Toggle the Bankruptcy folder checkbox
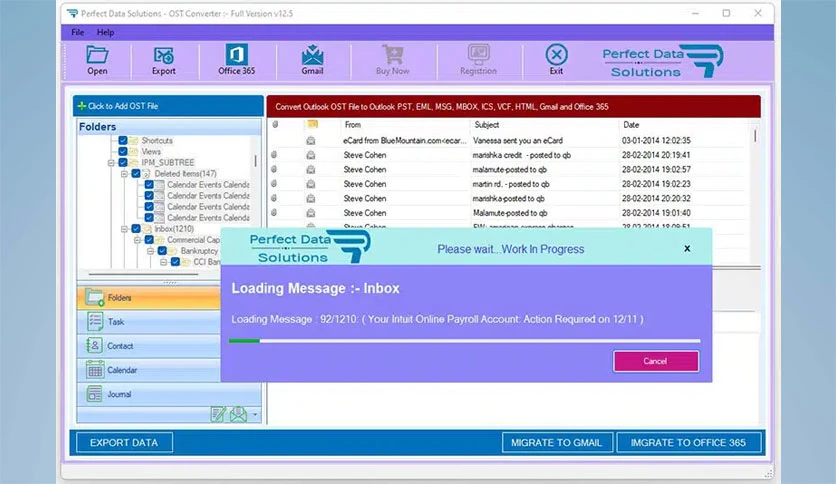Image resolution: width=836 pixels, height=484 pixels. (x=162, y=251)
